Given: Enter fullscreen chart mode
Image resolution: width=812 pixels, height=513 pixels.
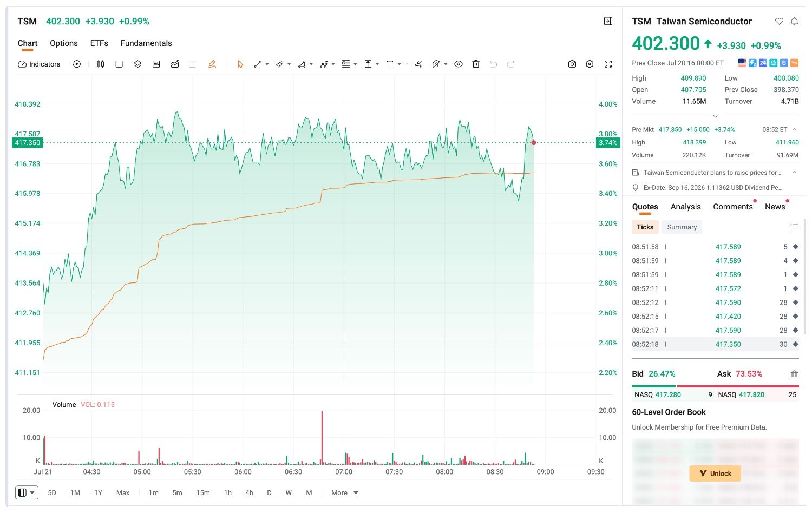Looking at the screenshot, I should [608, 64].
